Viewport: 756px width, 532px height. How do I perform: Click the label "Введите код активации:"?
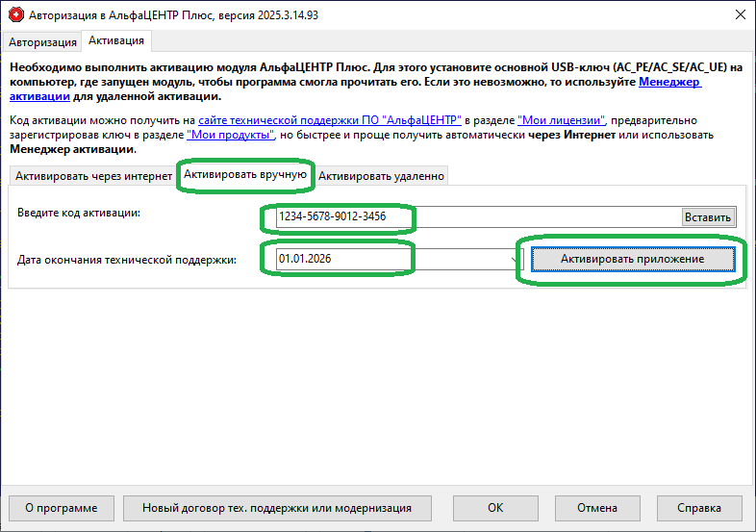click(79, 213)
